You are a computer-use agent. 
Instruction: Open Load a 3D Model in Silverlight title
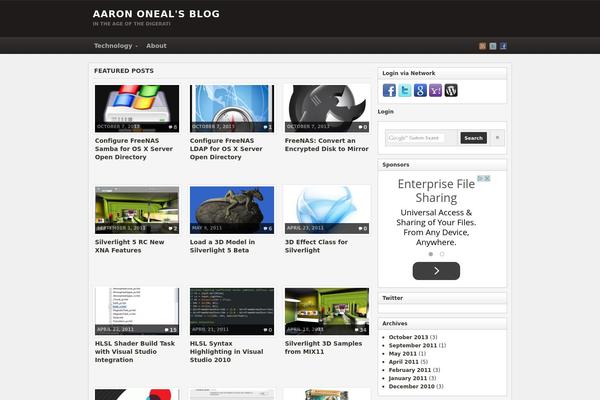(x=222, y=246)
